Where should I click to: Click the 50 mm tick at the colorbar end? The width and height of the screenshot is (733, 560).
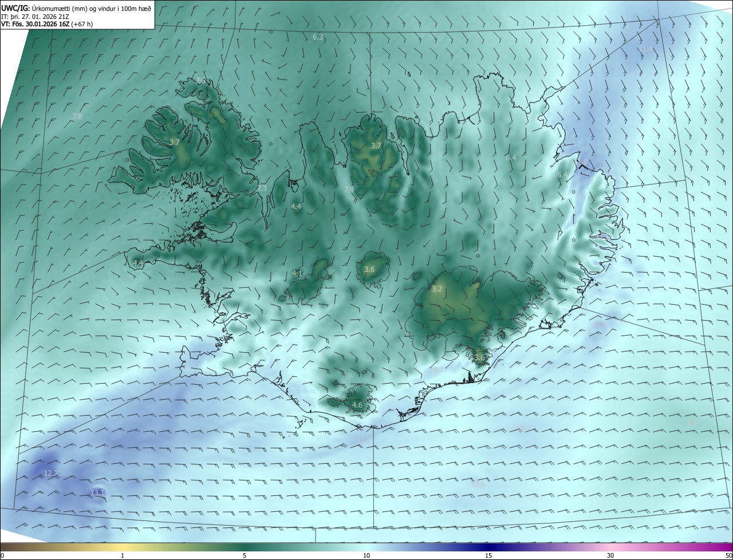point(729,555)
